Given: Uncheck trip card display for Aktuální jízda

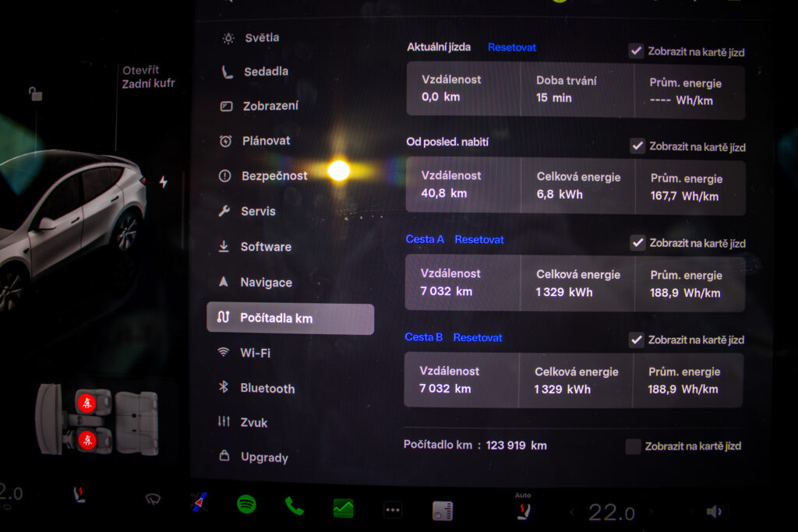Looking at the screenshot, I should [x=637, y=51].
